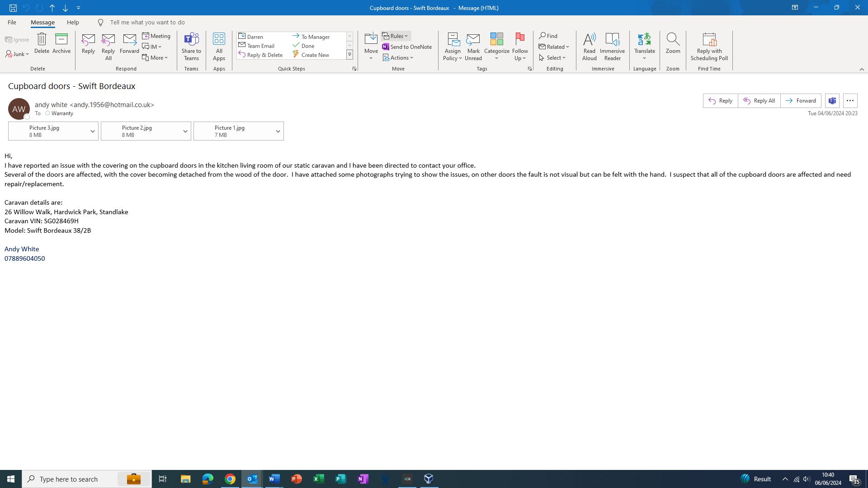Click the Tell me search field
This screenshot has width=868, height=488.
(147, 22)
